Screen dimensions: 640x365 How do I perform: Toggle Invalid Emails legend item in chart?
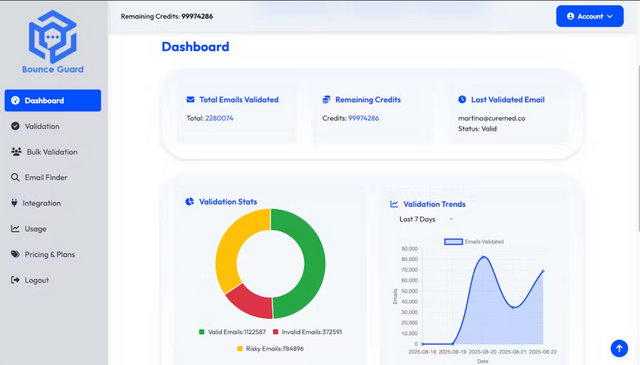coord(307,332)
